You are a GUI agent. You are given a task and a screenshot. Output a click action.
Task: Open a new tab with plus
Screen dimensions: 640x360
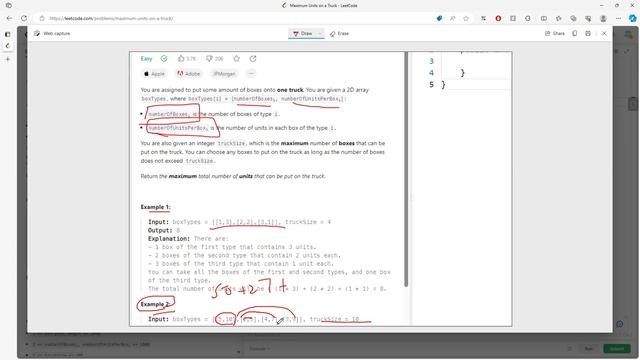(7, 59)
